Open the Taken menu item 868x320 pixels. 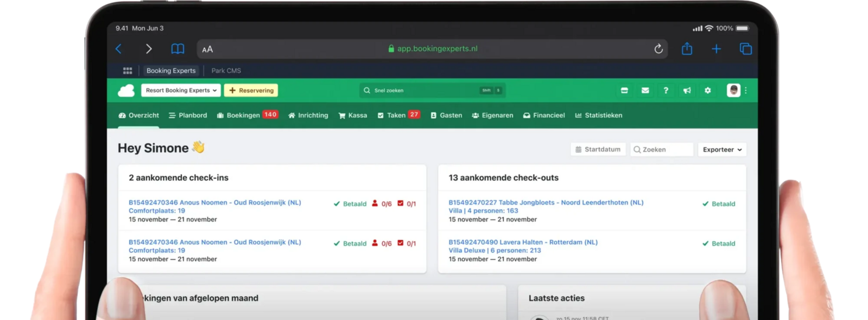(x=391, y=116)
